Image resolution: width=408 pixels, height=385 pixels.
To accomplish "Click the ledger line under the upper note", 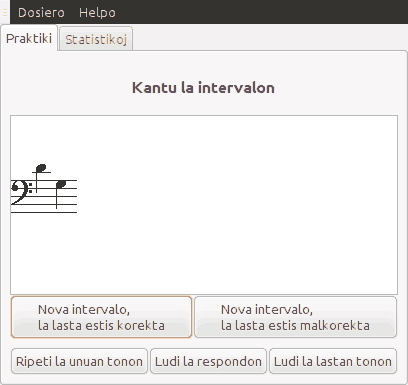I will click(42, 172).
